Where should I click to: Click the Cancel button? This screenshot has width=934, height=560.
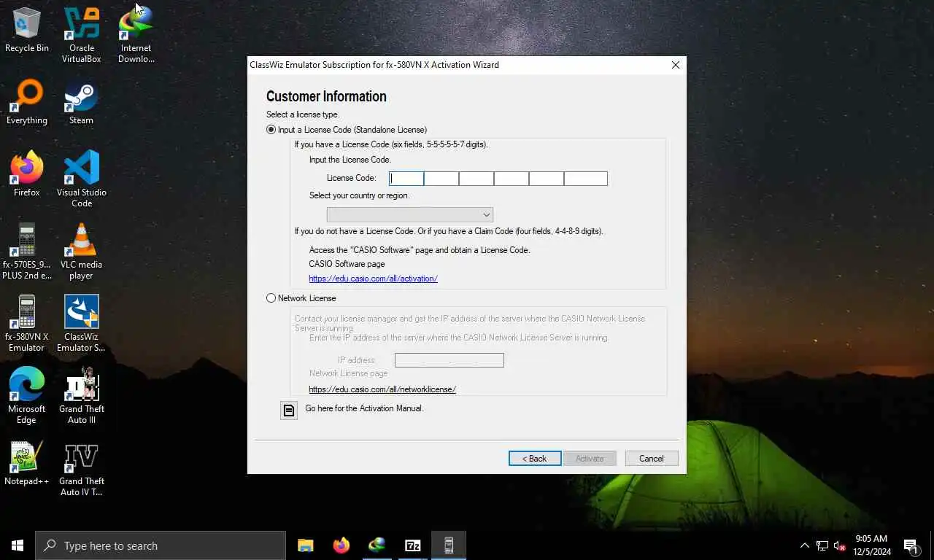652,459
